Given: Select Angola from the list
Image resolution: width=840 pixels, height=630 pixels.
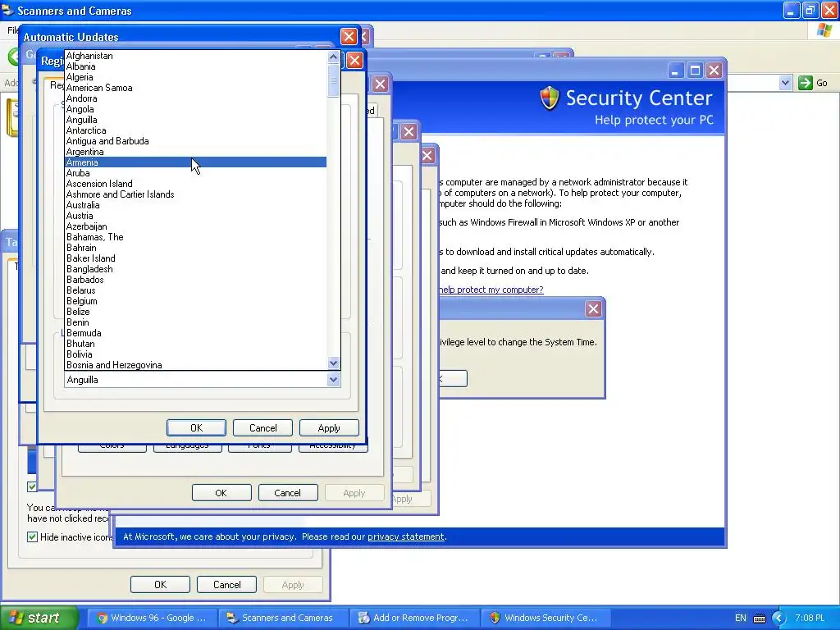Looking at the screenshot, I should pyautogui.click(x=195, y=109).
